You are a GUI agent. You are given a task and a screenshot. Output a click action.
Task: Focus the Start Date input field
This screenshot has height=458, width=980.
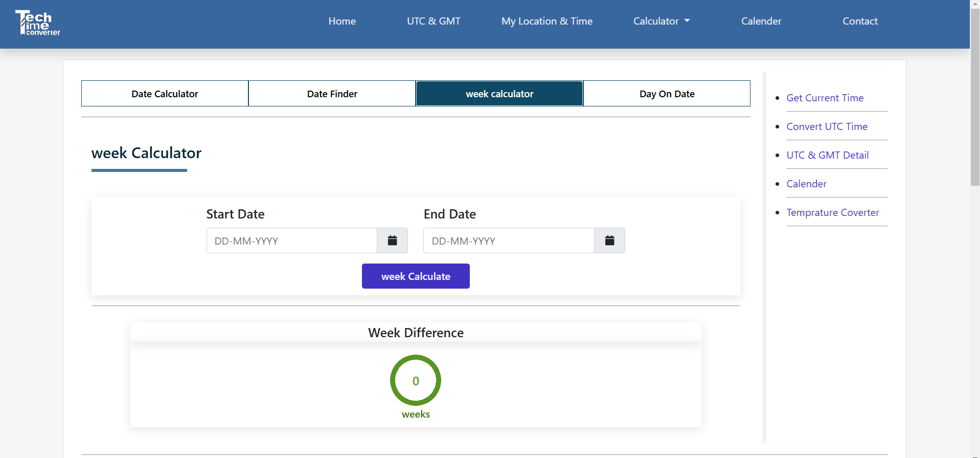(291, 241)
